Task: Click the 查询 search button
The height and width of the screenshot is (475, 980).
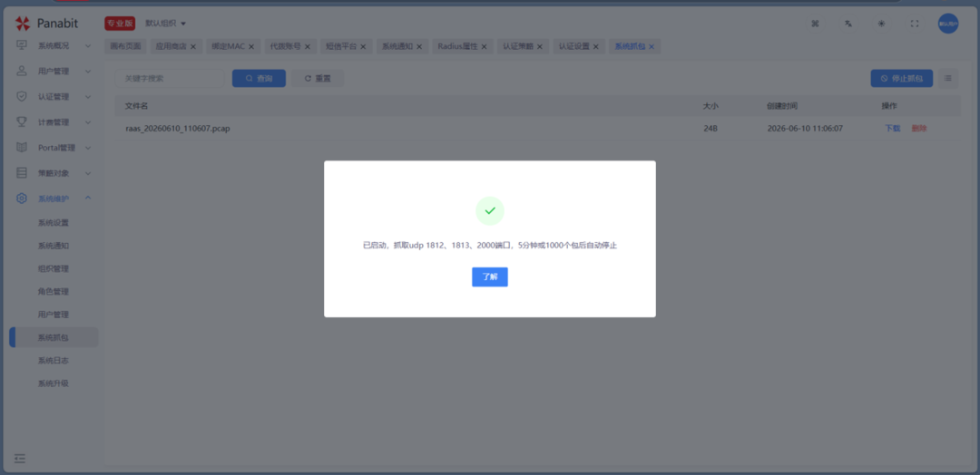Action: pyautogui.click(x=259, y=79)
